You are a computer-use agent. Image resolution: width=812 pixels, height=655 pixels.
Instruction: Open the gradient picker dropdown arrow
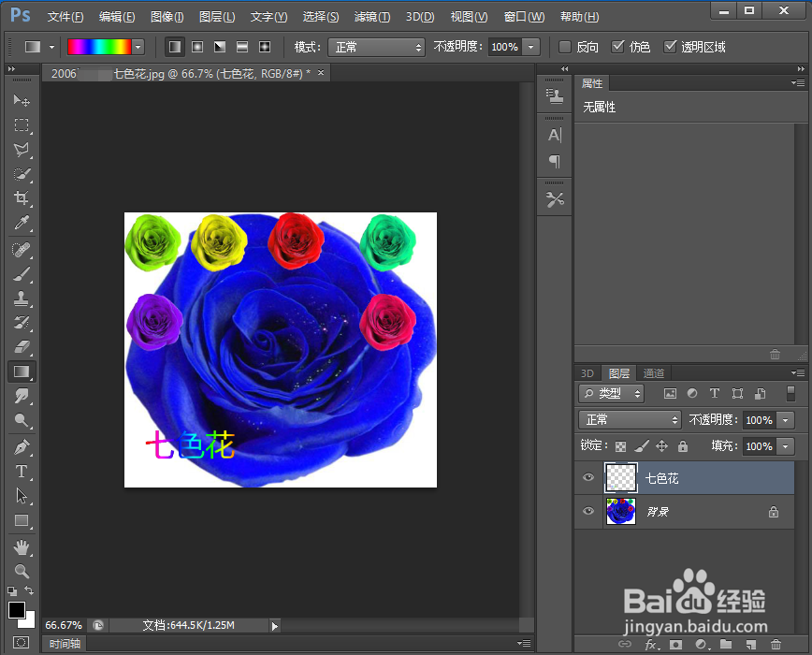pos(138,47)
